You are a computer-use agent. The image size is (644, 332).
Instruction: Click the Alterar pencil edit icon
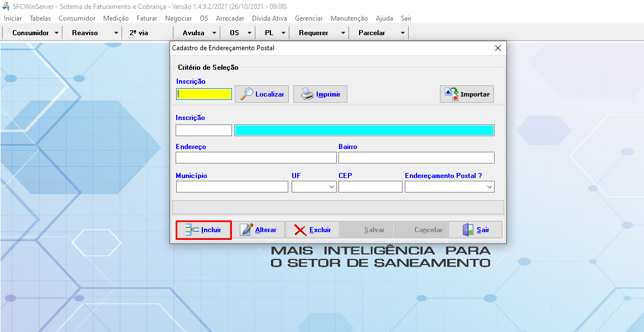246,230
